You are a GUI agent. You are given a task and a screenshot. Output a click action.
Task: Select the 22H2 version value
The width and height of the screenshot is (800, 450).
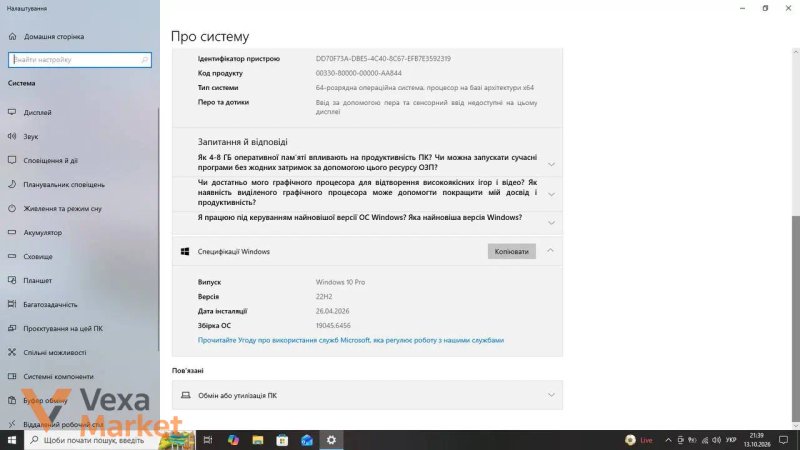point(323,296)
